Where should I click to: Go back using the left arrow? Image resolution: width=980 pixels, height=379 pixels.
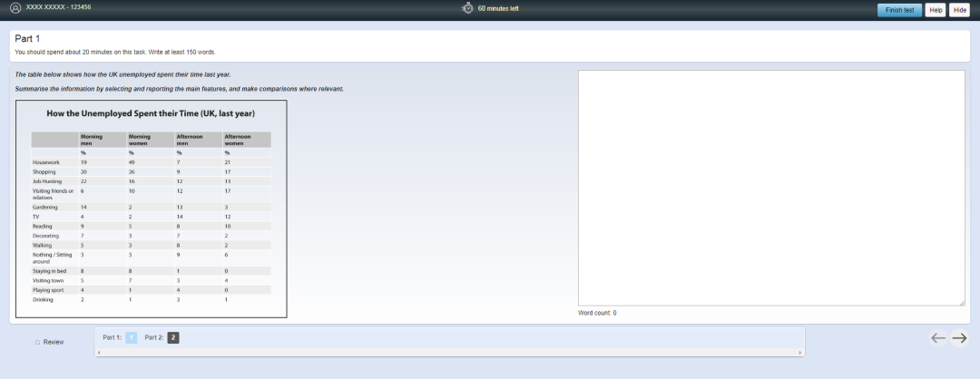[938, 338]
